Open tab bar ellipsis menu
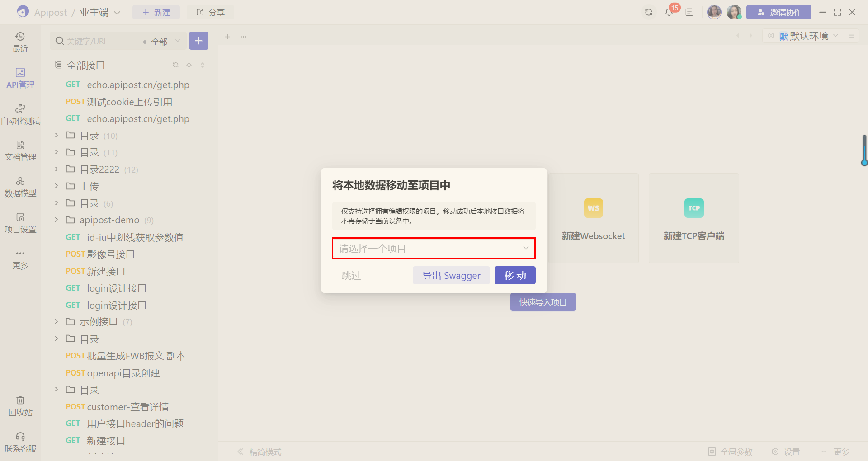Screen dimensions: 868x461 (x=244, y=37)
